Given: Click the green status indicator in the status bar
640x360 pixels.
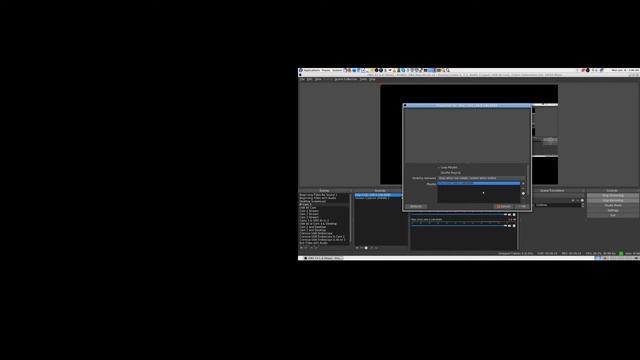Looking at the screenshot, I should (621, 253).
